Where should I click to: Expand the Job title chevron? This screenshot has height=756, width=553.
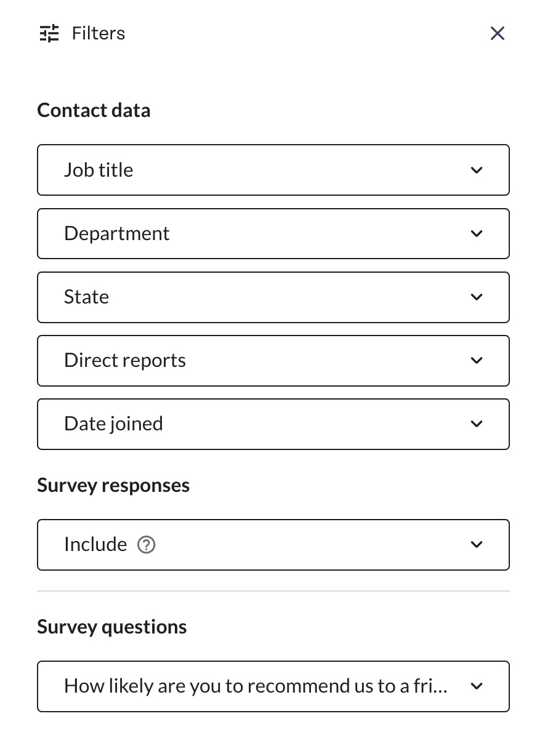[x=477, y=170]
